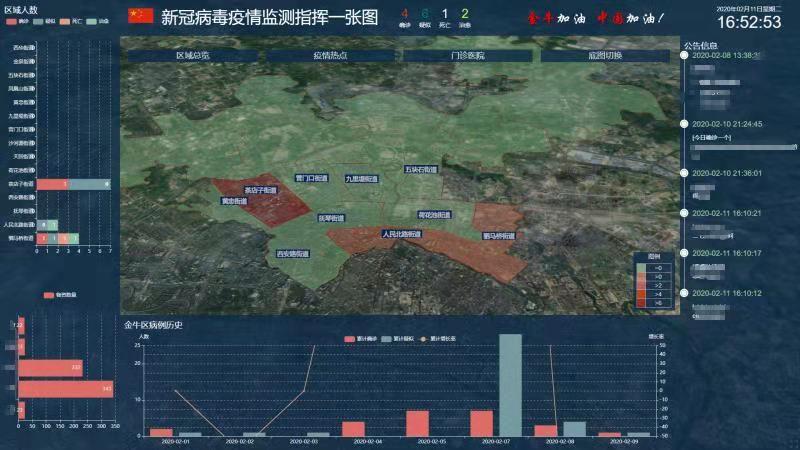
Task: Open the 2020-02-11 16:10:21 announcement entry
Action: (x=726, y=213)
